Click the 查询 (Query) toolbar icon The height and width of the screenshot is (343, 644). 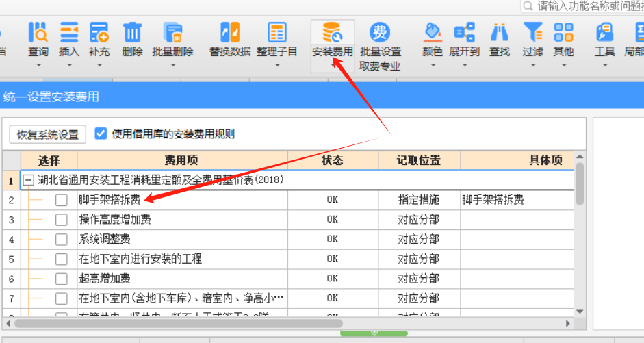tap(38, 33)
